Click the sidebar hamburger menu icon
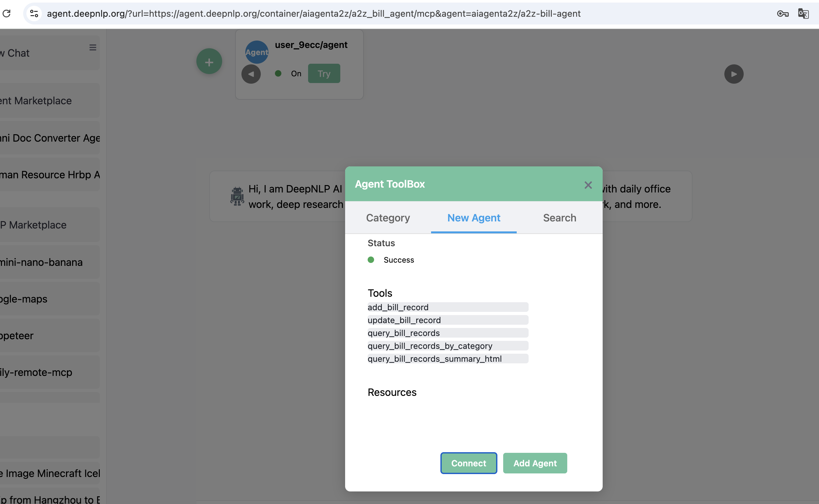This screenshot has height=504, width=819. (93, 48)
